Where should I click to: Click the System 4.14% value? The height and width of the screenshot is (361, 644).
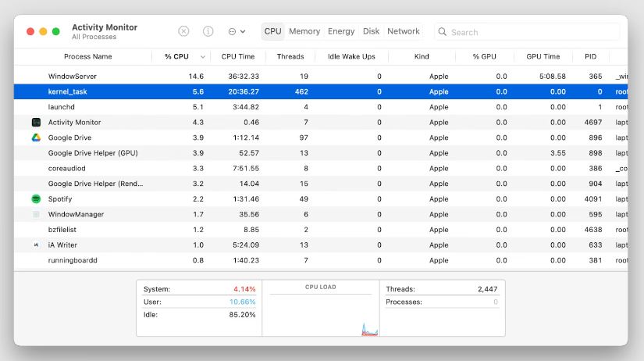244,289
